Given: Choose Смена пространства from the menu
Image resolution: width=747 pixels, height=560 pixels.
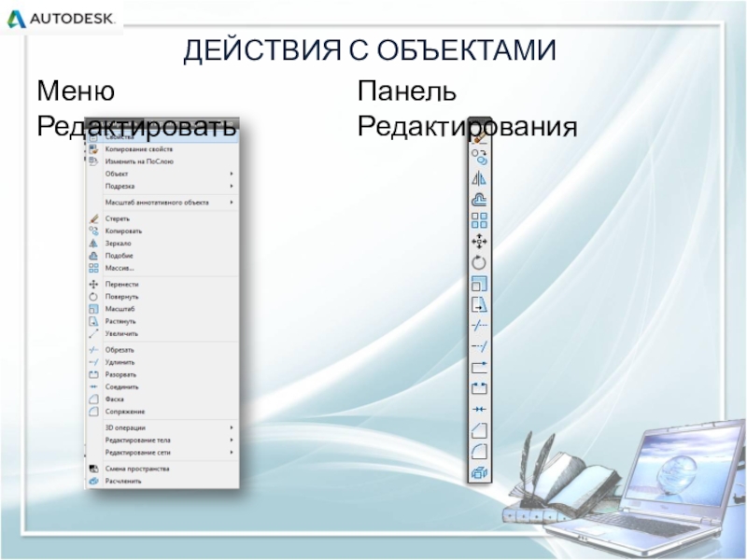Looking at the screenshot, I should [x=162, y=469].
